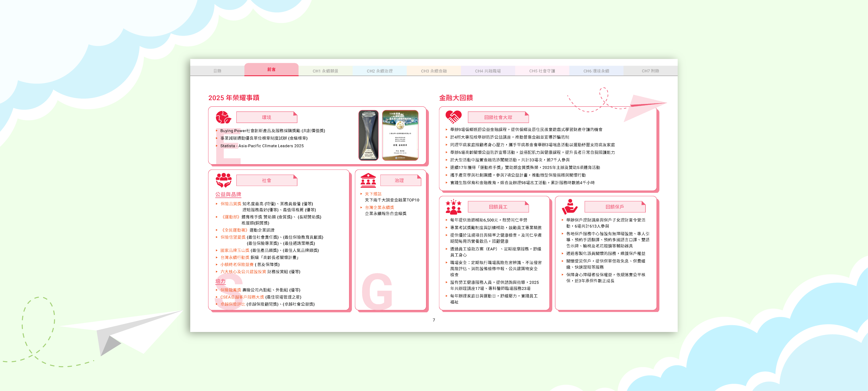Click the 社會 section label
868x391 pixels.
(x=267, y=180)
